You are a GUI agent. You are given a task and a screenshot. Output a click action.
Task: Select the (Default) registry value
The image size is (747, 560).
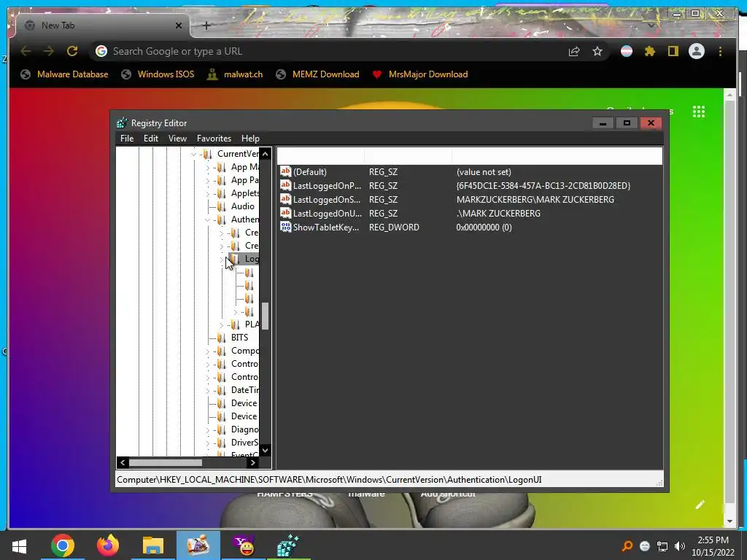309,172
